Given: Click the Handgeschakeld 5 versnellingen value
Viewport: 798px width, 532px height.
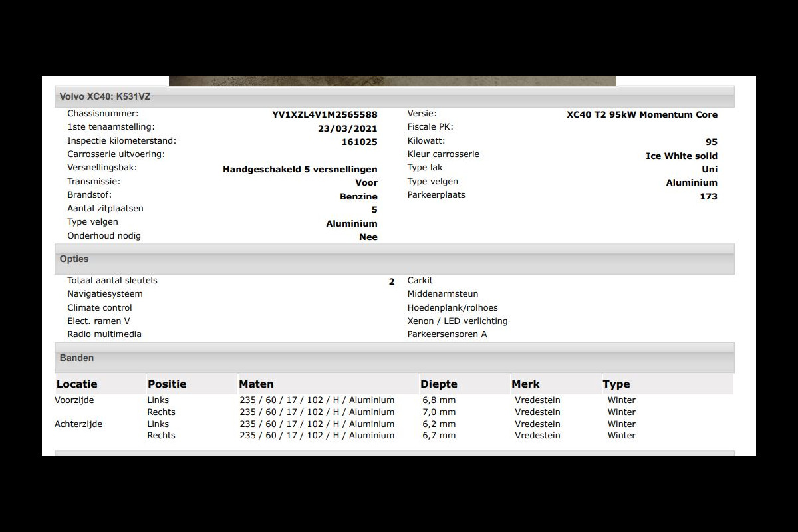Looking at the screenshot, I should 300,169.
